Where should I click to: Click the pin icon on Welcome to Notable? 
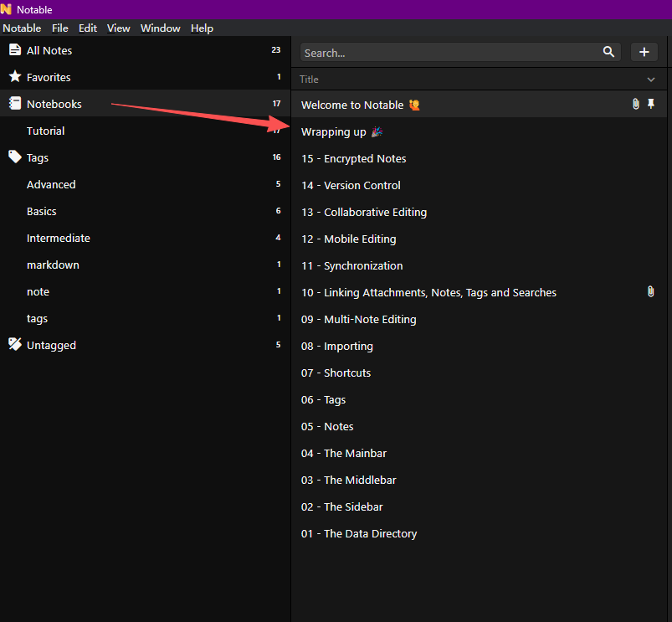click(651, 104)
